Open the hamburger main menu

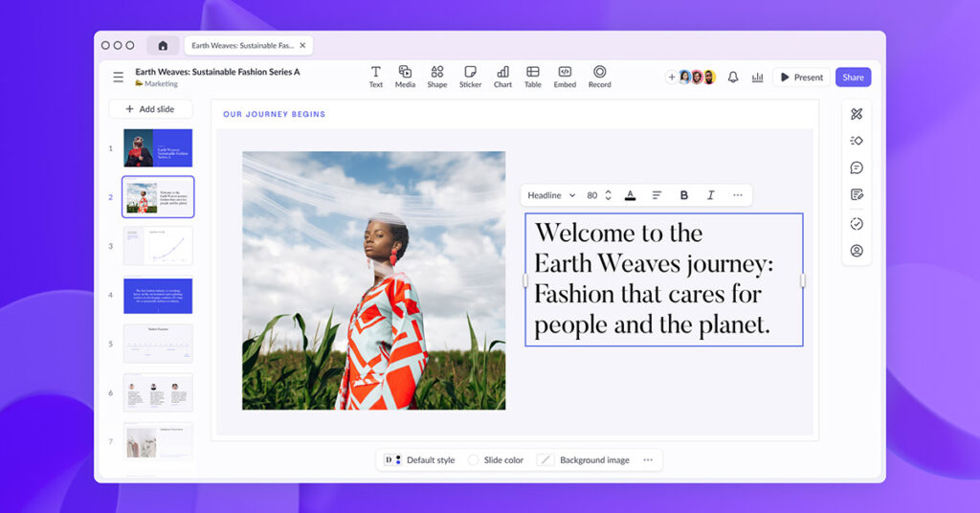point(118,78)
